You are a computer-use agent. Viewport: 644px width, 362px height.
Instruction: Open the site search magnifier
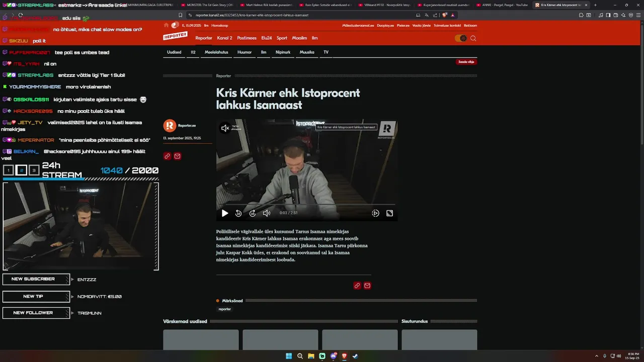[473, 38]
